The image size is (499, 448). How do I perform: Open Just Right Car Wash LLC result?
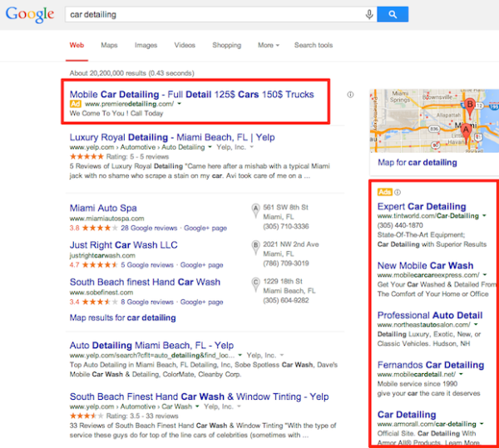point(123,245)
